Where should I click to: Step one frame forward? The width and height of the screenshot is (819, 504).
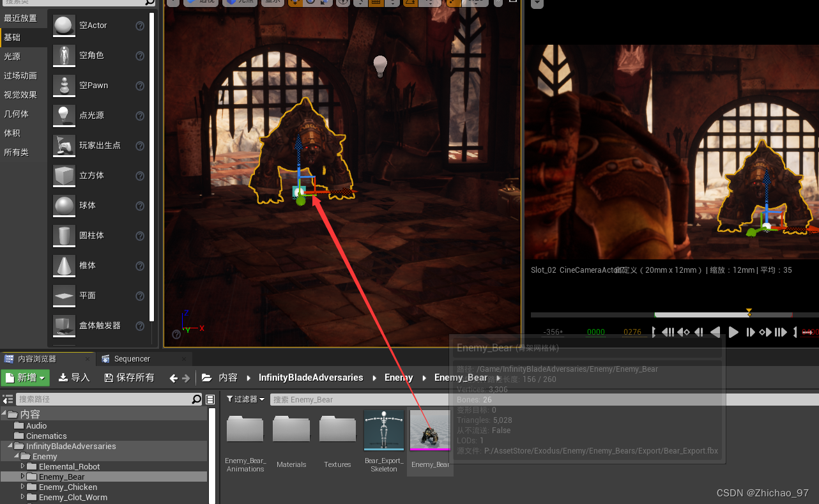tap(751, 332)
